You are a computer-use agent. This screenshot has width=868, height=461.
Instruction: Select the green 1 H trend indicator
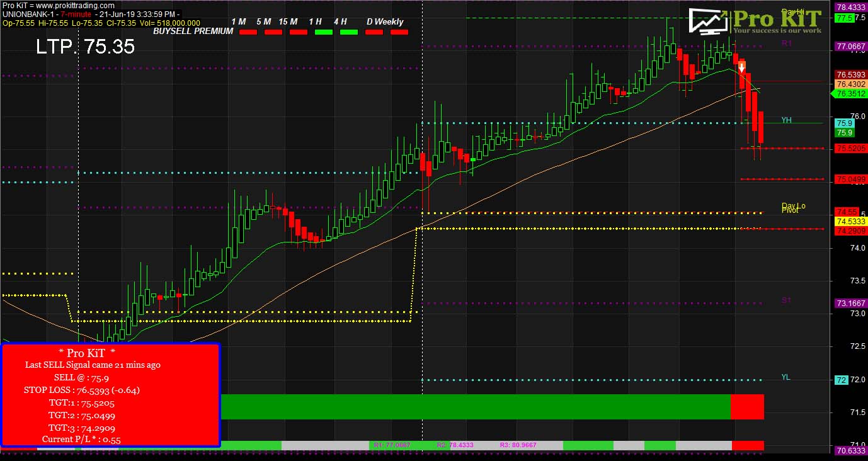click(x=323, y=31)
